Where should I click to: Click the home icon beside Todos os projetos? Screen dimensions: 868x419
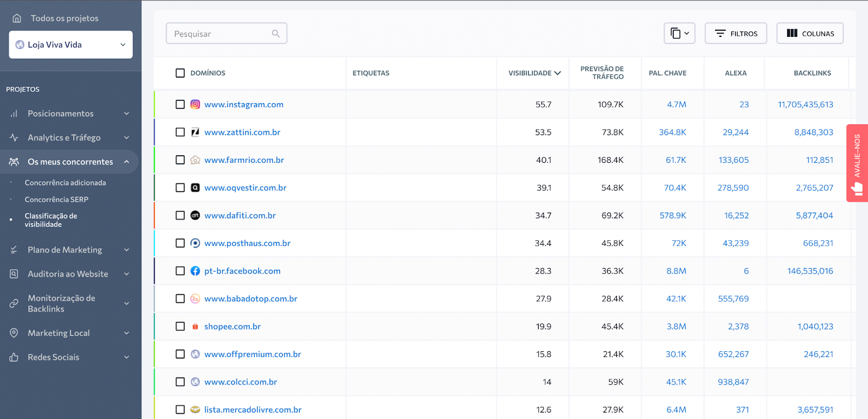(x=17, y=18)
